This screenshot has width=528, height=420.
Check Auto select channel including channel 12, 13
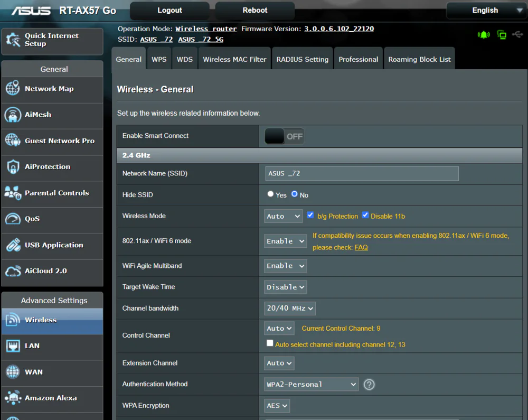point(270,343)
